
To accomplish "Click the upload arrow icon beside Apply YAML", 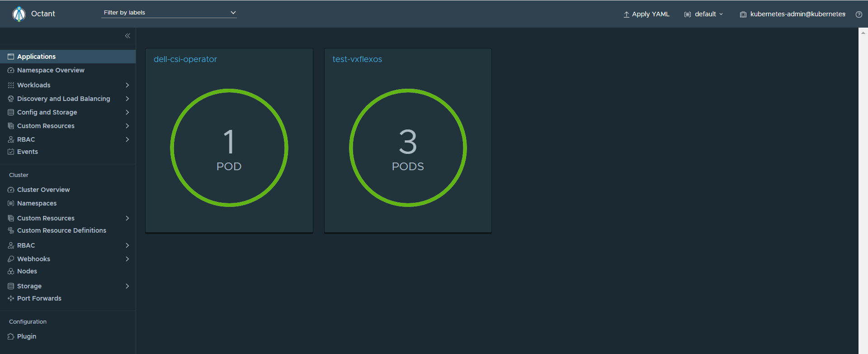I will pyautogui.click(x=627, y=14).
